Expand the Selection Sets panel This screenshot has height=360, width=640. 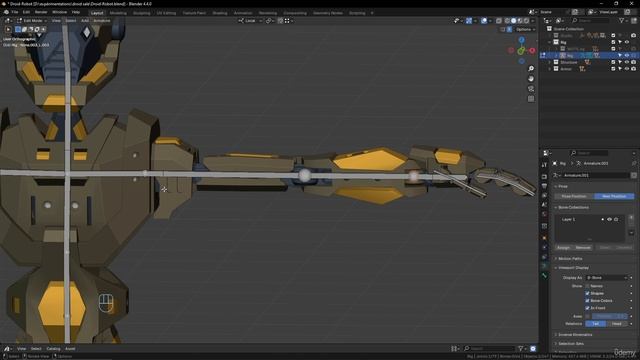[x=571, y=344]
